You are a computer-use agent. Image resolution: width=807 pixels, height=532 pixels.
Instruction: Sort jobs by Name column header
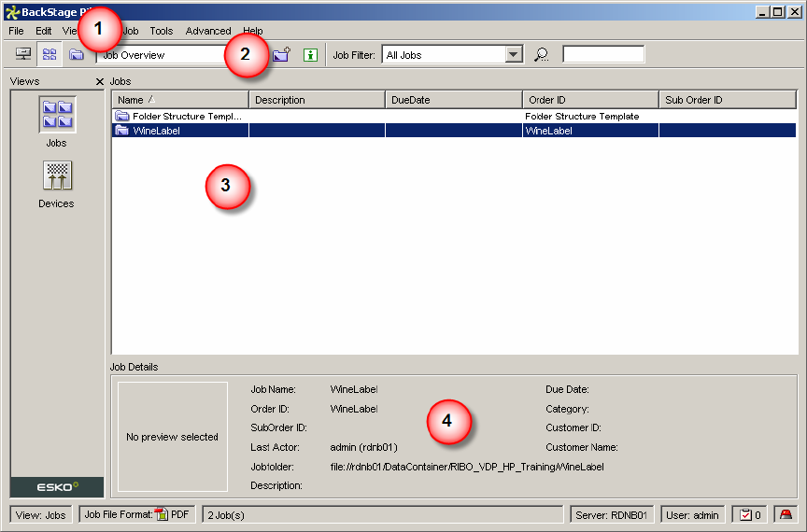tap(180, 99)
